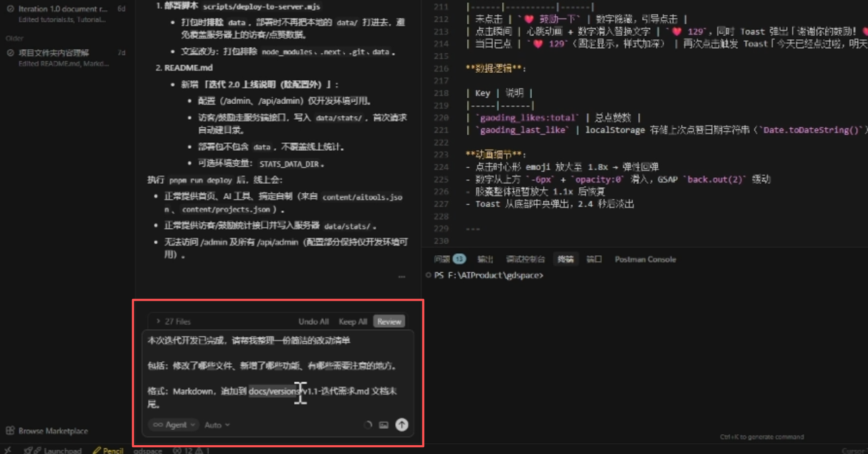Screen dimensions: 868x454
Task: Open the Auto model dropdown
Action: [217, 425]
